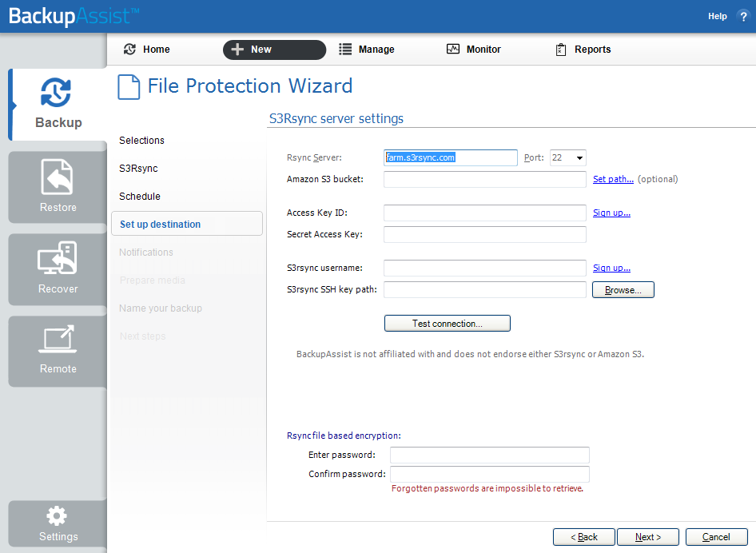Screen dimensions: 756x553
Task: Go to the Schedule wizard step
Action: (140, 197)
